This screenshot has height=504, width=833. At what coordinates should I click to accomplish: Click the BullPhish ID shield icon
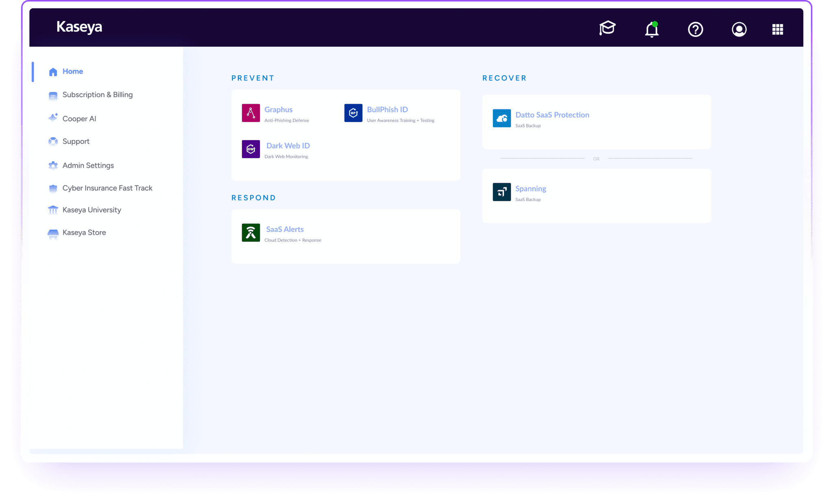point(353,113)
